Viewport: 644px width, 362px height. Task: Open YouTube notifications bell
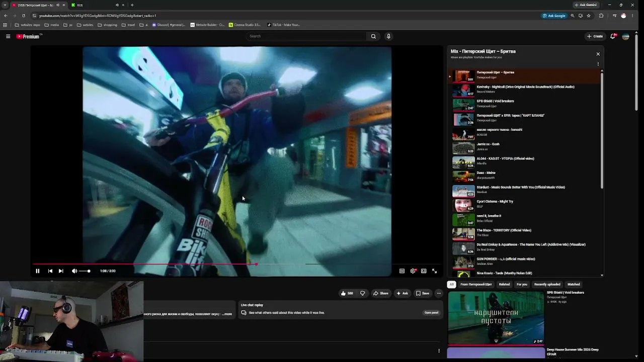[x=613, y=36]
